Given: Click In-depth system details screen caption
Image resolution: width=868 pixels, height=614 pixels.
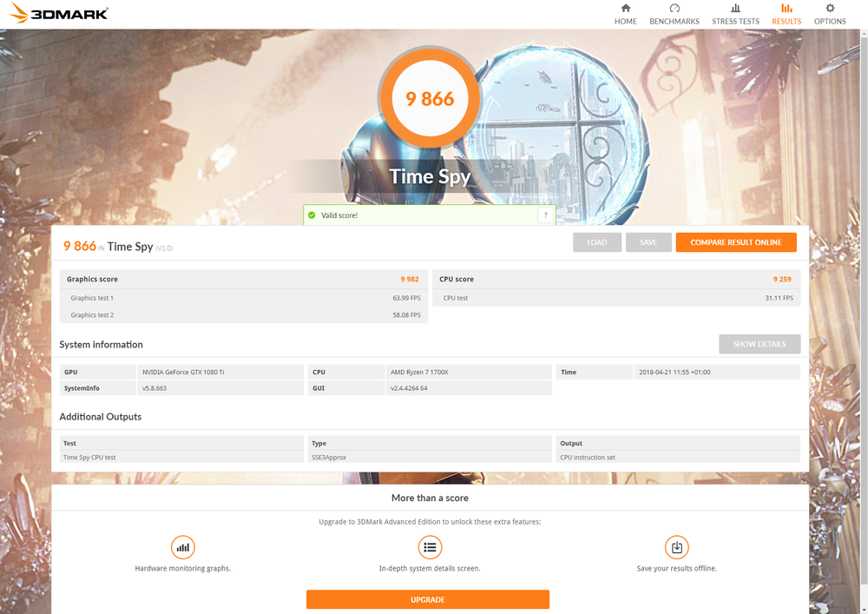Looking at the screenshot, I should coord(430,568).
